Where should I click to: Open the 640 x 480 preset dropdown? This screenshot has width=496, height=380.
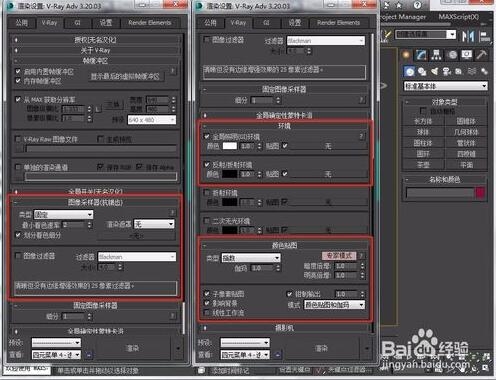(152, 120)
